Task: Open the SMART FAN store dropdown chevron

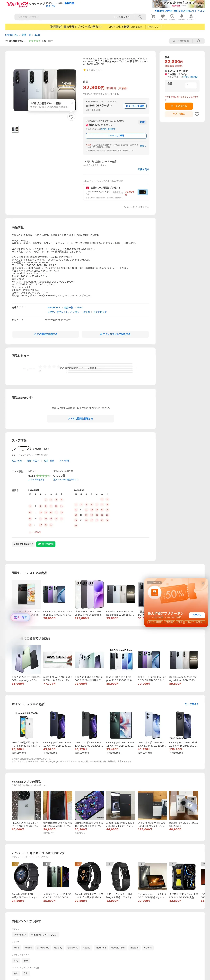Action: point(25,41)
